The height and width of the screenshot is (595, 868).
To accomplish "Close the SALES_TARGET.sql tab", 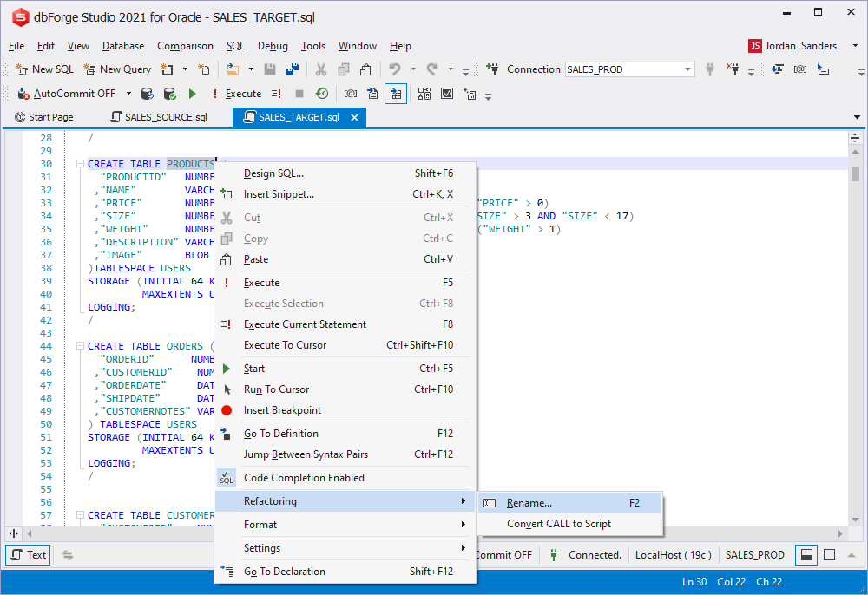I will (x=354, y=117).
